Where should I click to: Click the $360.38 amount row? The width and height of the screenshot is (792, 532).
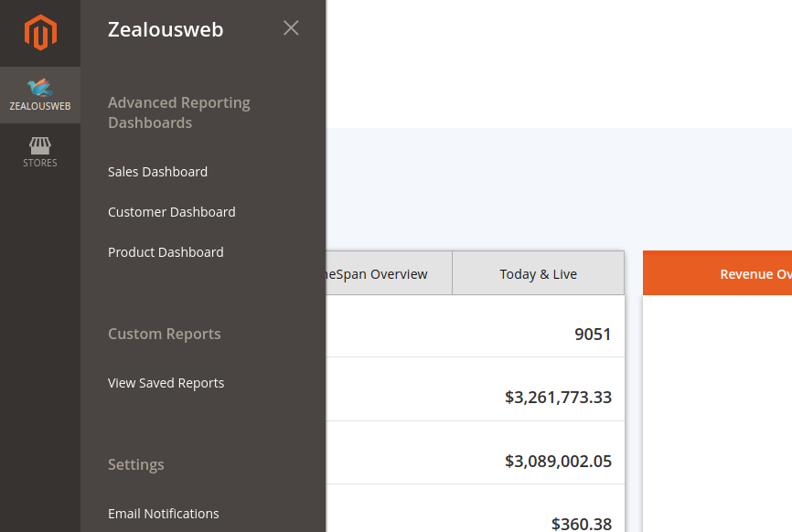582,524
